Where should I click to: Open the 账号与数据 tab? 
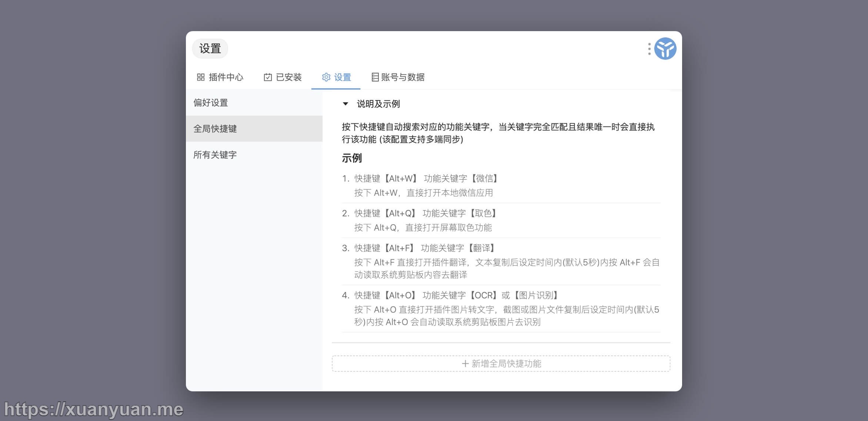click(x=398, y=77)
